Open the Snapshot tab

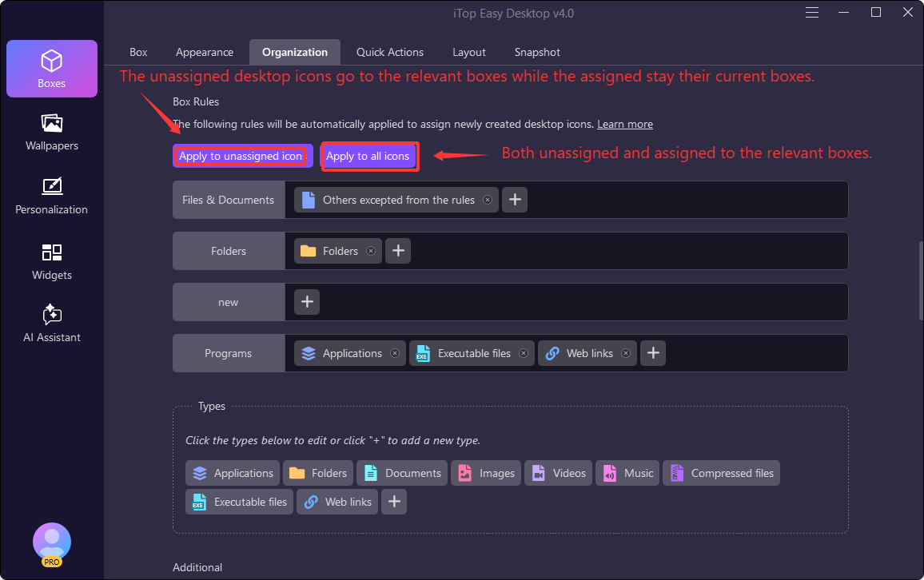(537, 53)
